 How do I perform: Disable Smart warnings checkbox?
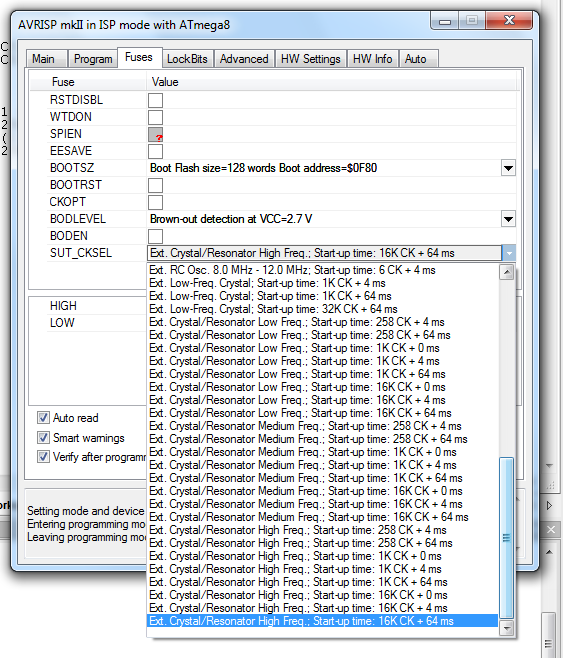tap(43, 438)
